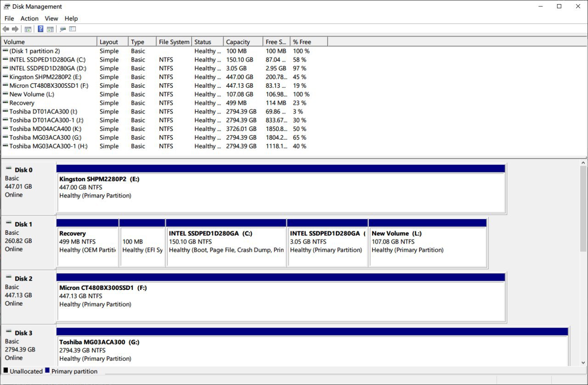Click the 3726.01 GB capacity cell
Viewport: 588px width, 385px height.
click(x=241, y=129)
